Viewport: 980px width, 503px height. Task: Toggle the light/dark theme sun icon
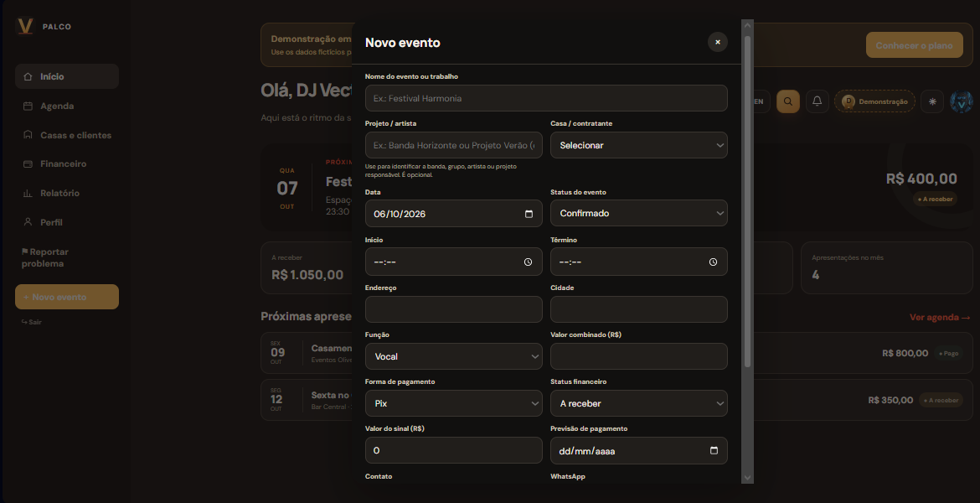coord(932,101)
